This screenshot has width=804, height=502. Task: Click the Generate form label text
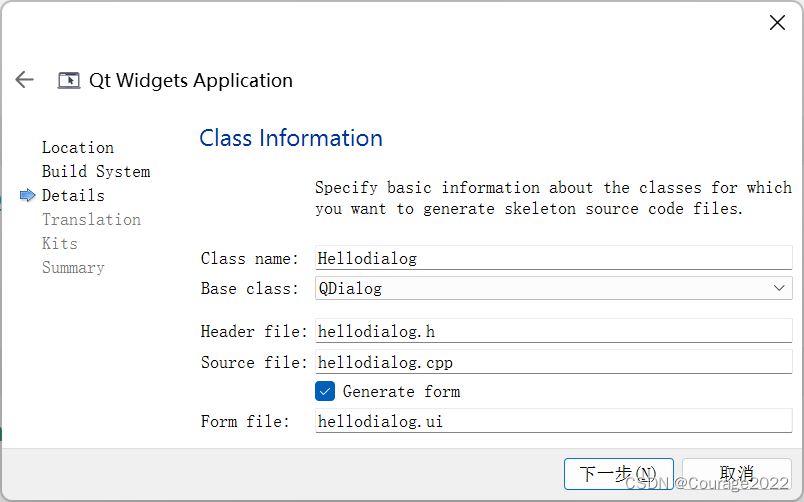click(x=401, y=392)
